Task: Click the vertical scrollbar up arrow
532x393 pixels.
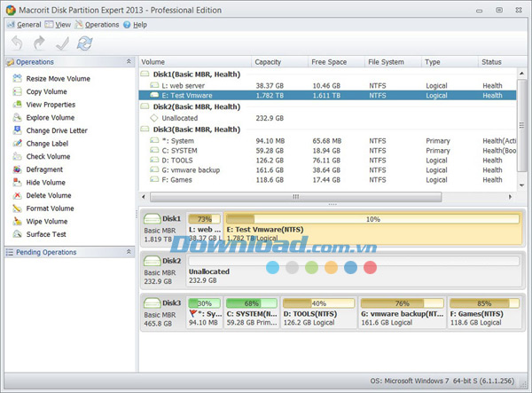Action: tap(522, 74)
